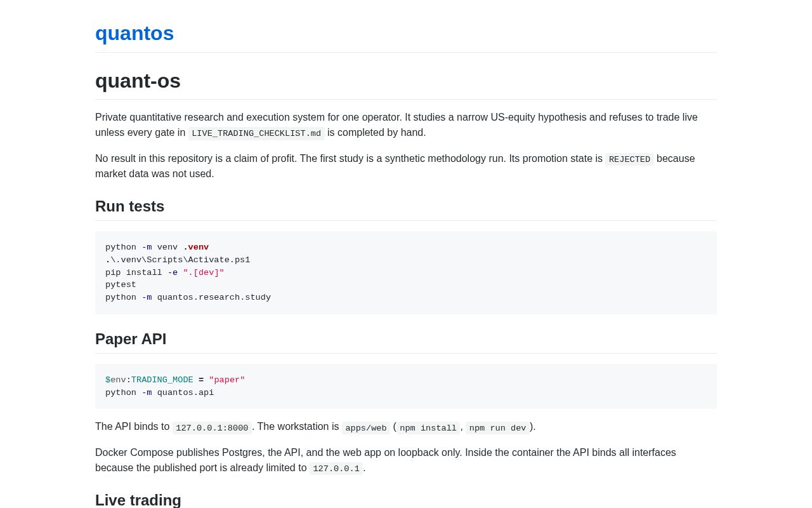Click the REJECTED promotion state code
The image size is (812, 508).
pos(629,159)
